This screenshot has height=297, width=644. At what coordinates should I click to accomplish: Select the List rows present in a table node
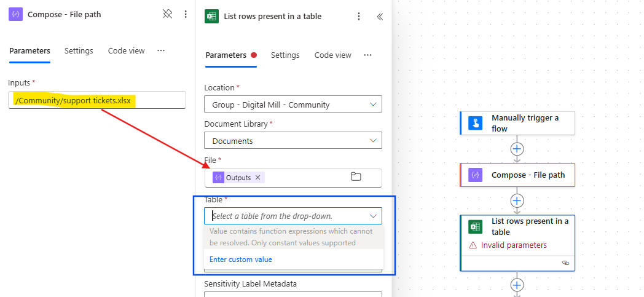[517, 243]
